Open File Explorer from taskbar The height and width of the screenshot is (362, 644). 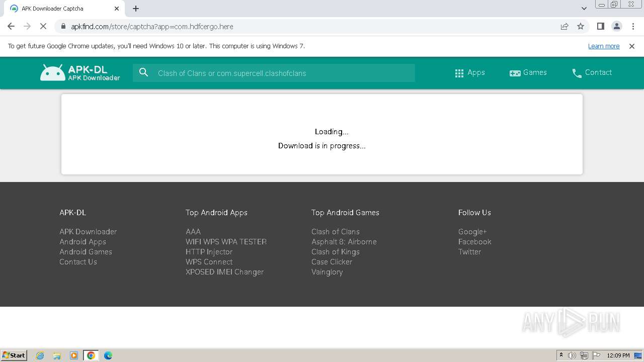57,355
